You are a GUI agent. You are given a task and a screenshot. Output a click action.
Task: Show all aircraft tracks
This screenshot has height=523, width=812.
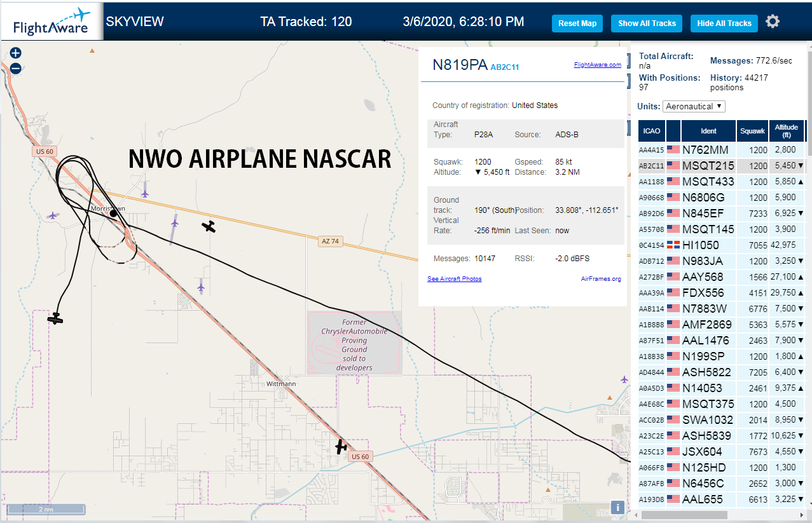point(647,23)
